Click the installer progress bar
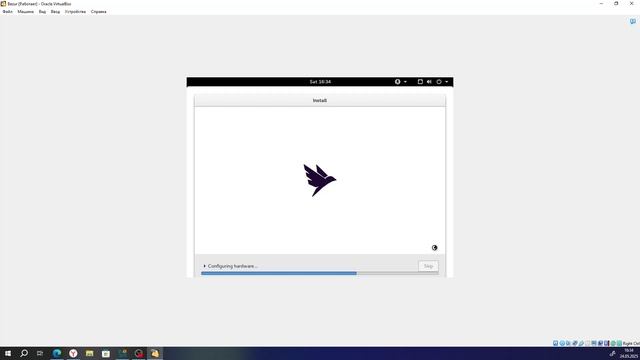Screen dimensions: 640x360 [320, 273]
